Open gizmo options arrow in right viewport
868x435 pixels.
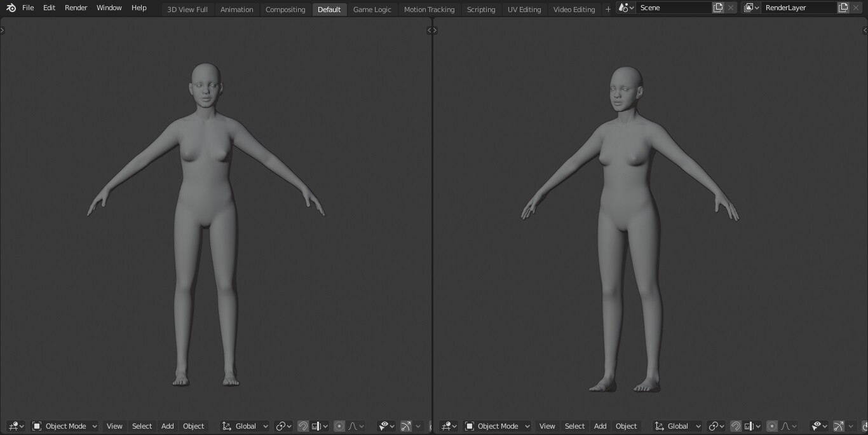(x=851, y=426)
